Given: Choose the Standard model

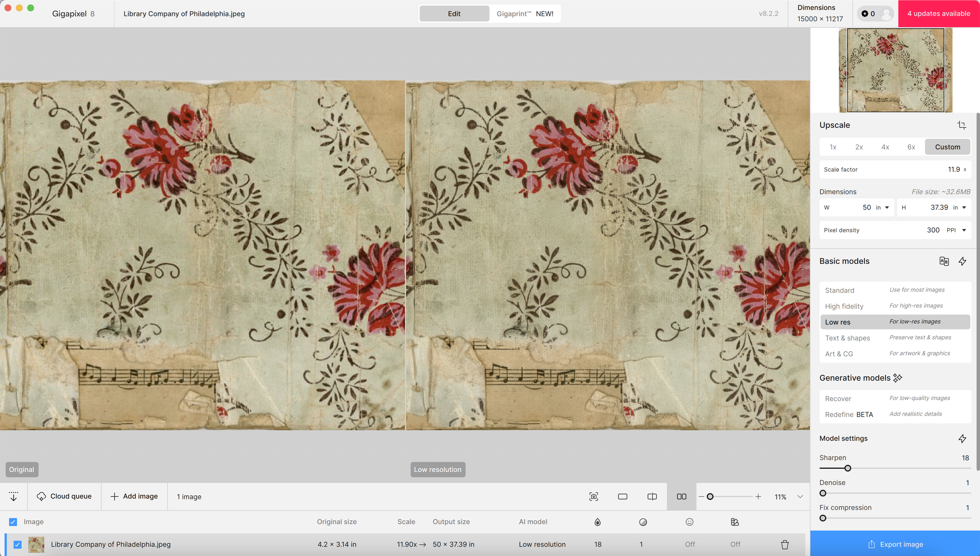Looking at the screenshot, I should pos(895,290).
